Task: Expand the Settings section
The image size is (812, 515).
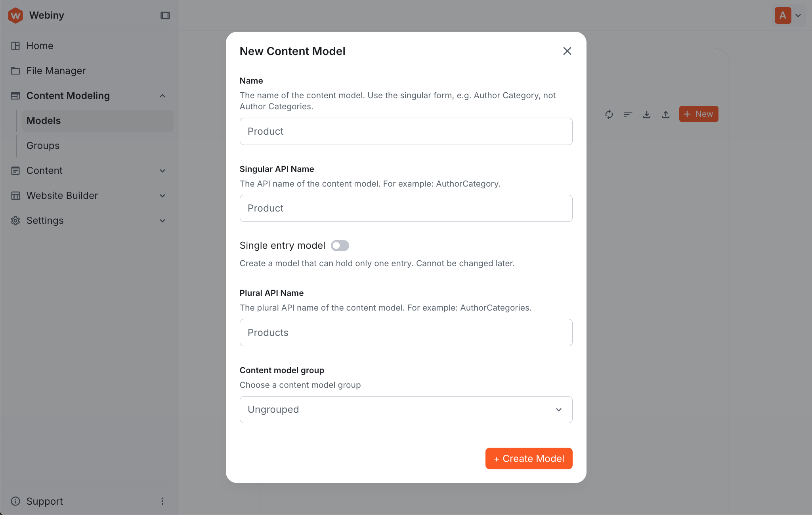Action: click(162, 221)
